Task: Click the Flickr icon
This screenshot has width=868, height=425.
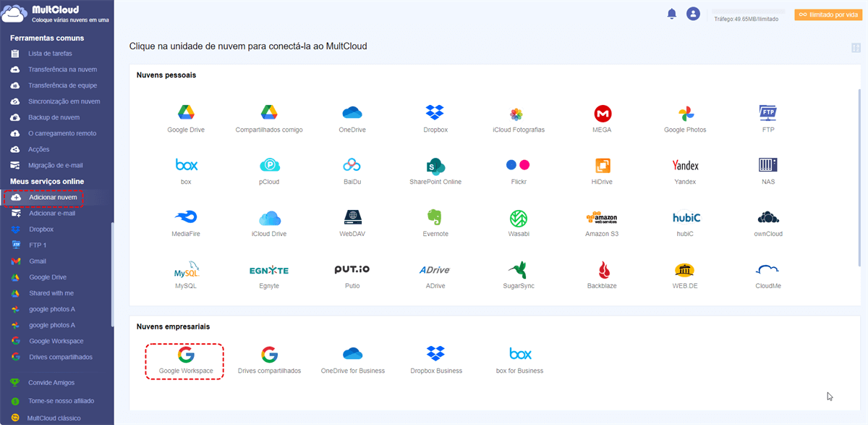Action: pyautogui.click(x=518, y=165)
